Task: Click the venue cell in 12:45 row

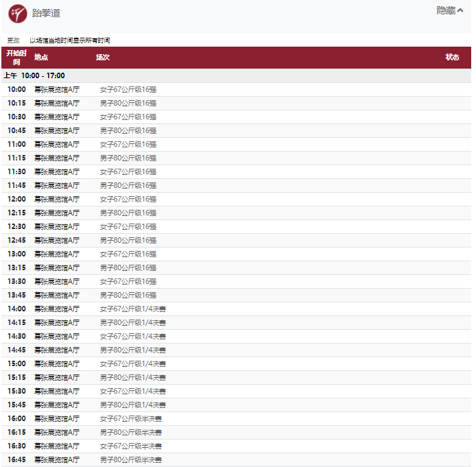Action: (57, 240)
